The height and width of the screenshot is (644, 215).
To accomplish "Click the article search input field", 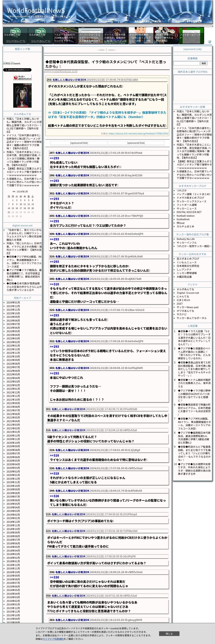I will click(187, 64).
